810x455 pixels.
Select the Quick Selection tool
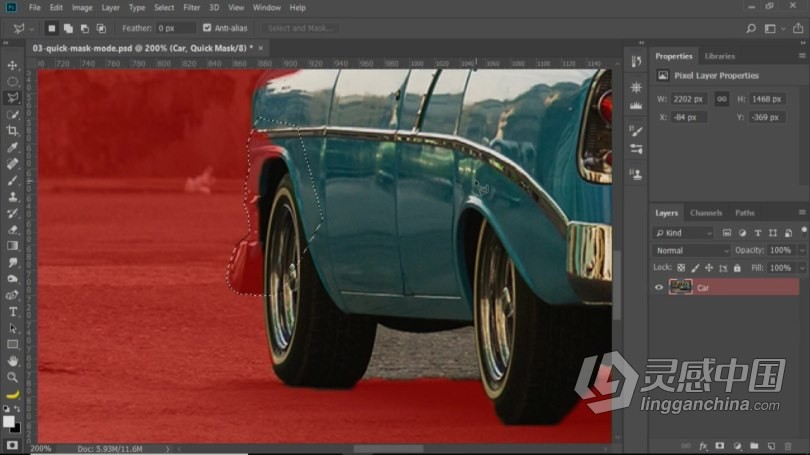[x=12, y=115]
